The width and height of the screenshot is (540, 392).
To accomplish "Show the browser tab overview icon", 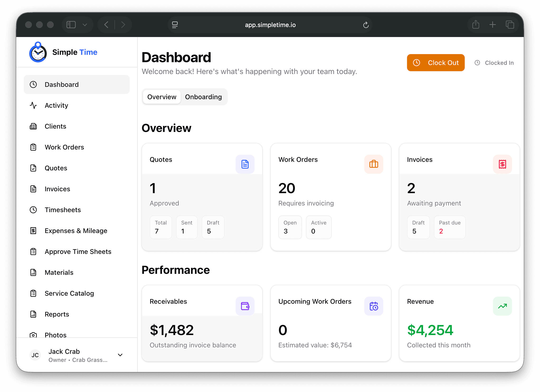I will coord(510,25).
